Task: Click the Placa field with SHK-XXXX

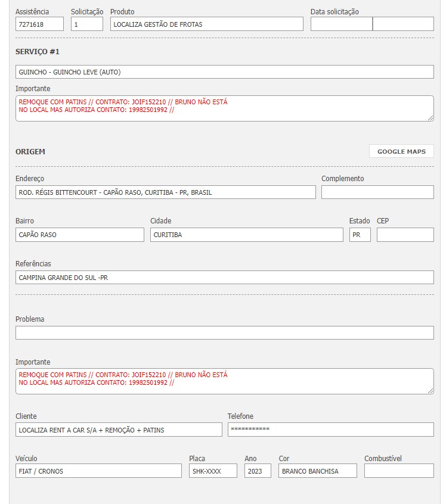Action: point(213,471)
